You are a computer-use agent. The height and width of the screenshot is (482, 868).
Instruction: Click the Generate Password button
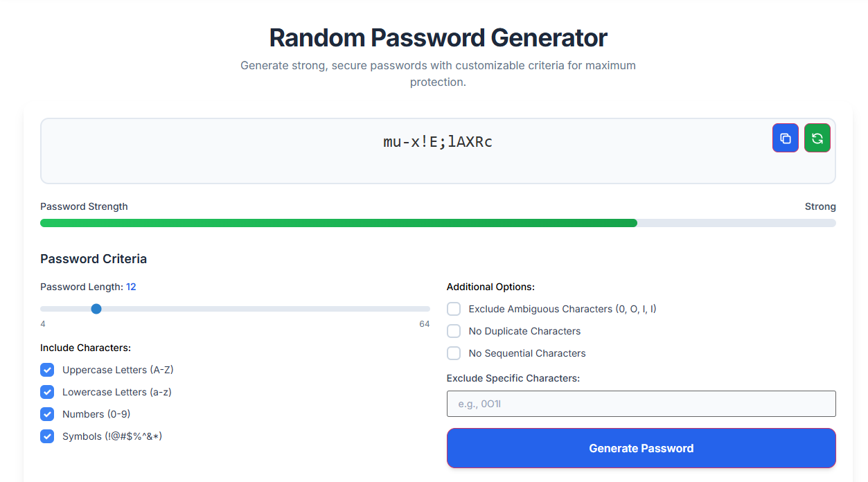click(x=641, y=448)
